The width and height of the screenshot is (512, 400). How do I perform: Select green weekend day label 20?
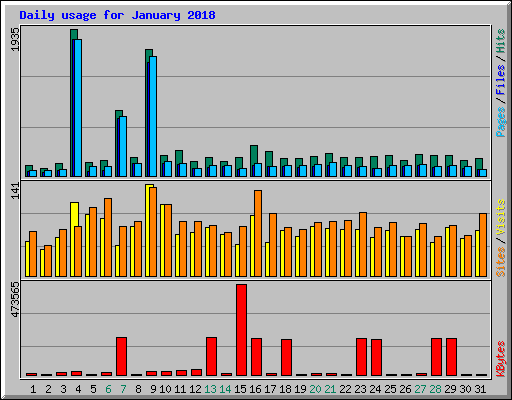click(x=315, y=389)
